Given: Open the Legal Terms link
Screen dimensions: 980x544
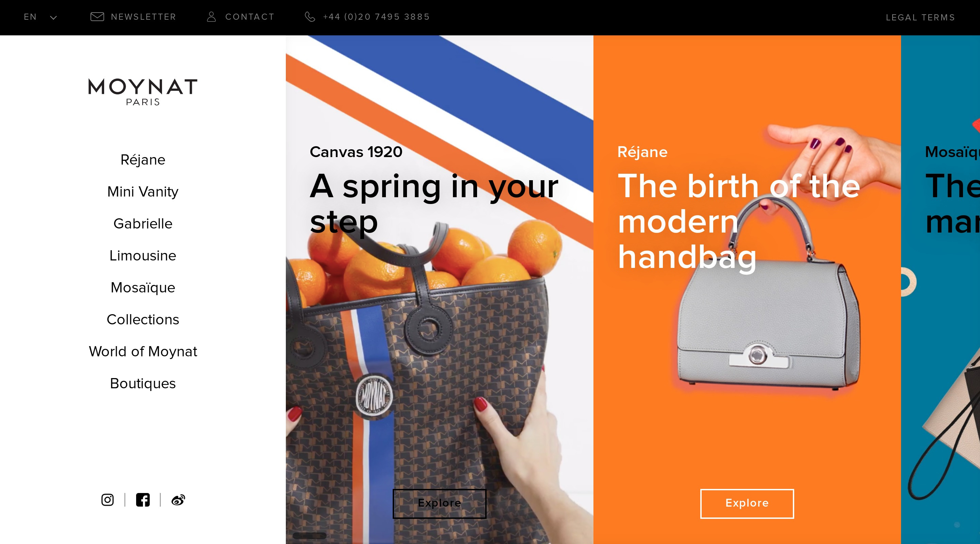Looking at the screenshot, I should click(921, 17).
